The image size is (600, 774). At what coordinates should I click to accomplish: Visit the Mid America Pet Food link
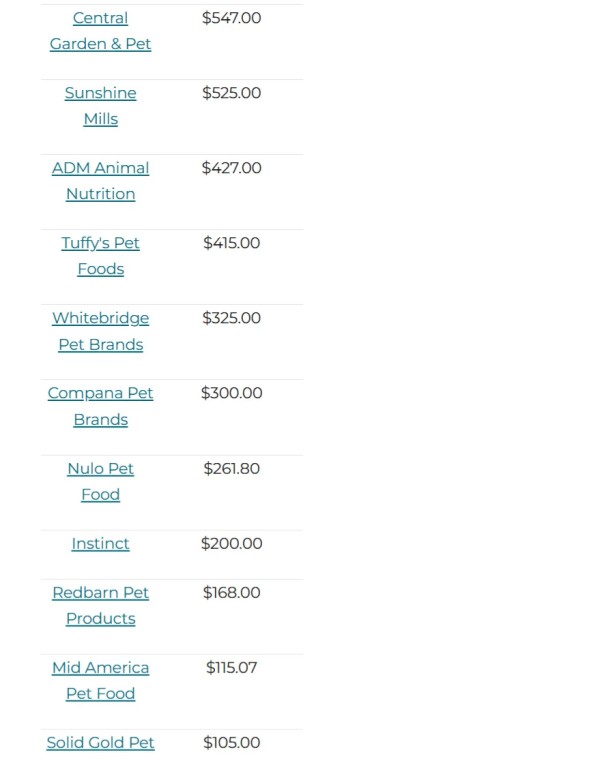pos(100,680)
